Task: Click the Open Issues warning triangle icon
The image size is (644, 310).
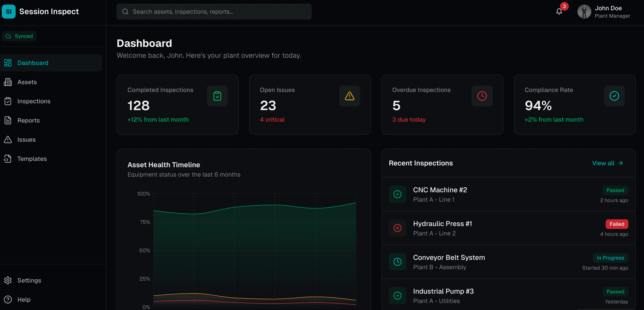Action: point(349,96)
